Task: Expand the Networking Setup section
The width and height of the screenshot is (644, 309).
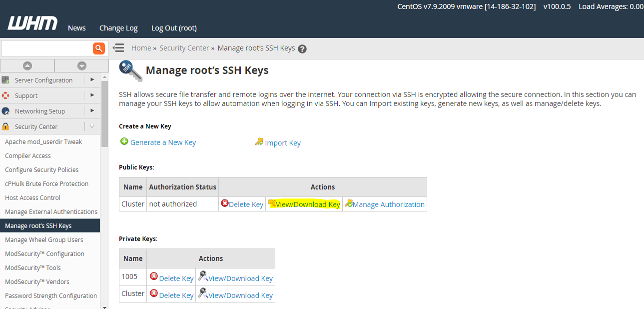Action: pos(92,111)
